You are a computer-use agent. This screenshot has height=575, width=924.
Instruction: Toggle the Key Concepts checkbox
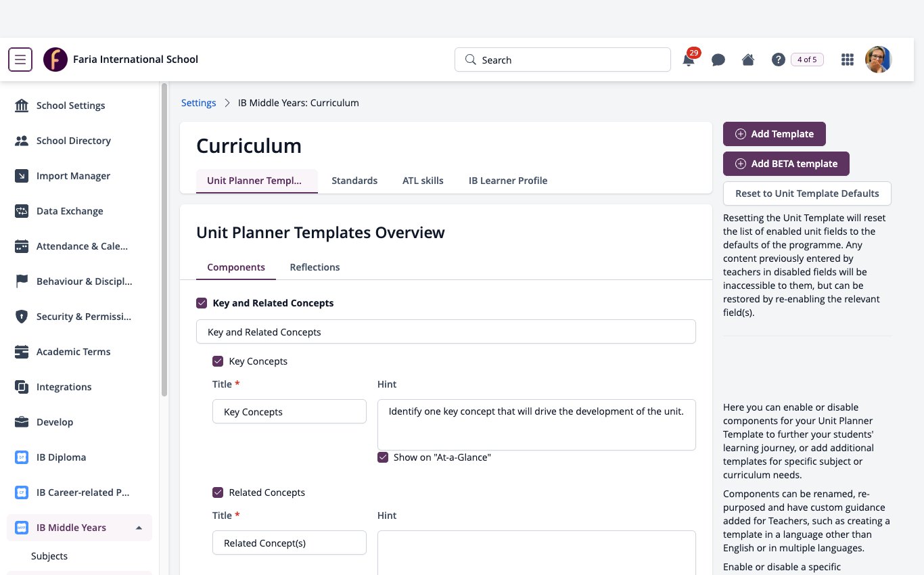pyautogui.click(x=218, y=361)
